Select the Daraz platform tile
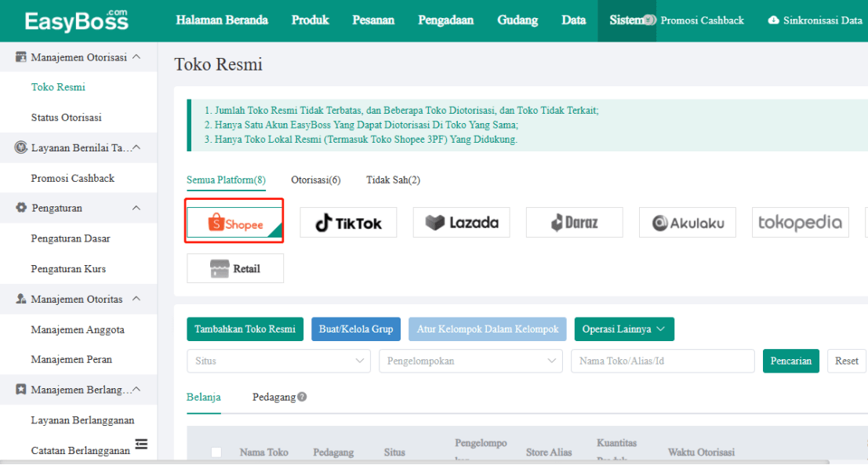868x465 pixels. pyautogui.click(x=574, y=223)
